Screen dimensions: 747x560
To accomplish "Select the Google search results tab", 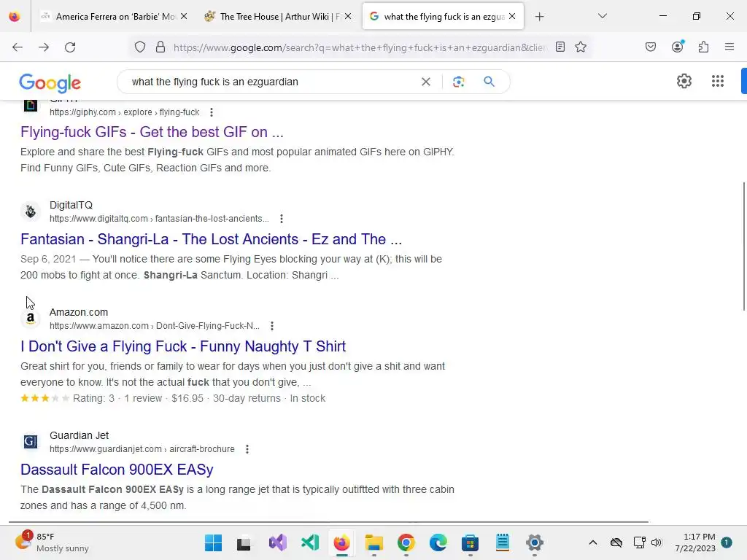I will click(x=443, y=16).
